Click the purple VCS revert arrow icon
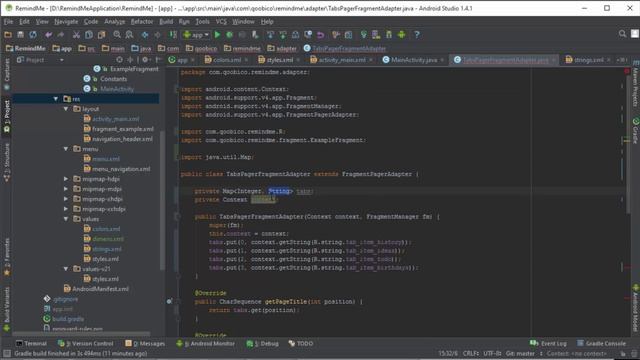The image size is (640, 360). (x=321, y=35)
